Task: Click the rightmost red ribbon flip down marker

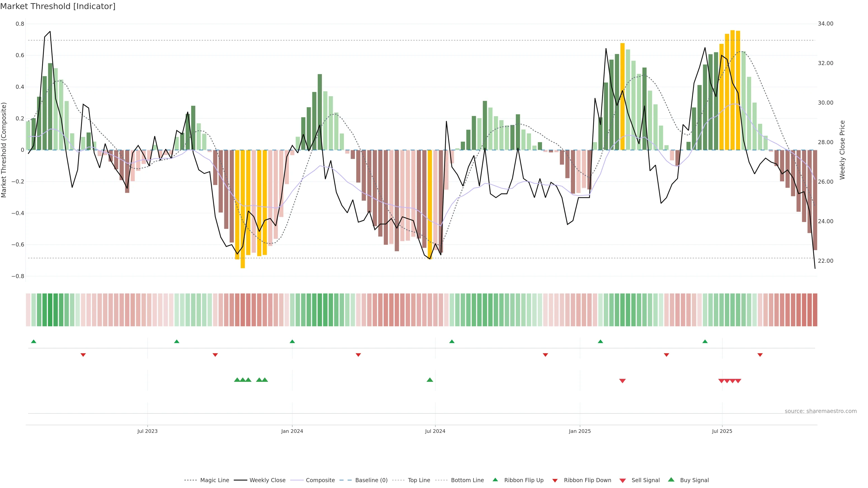Action: [x=760, y=355]
